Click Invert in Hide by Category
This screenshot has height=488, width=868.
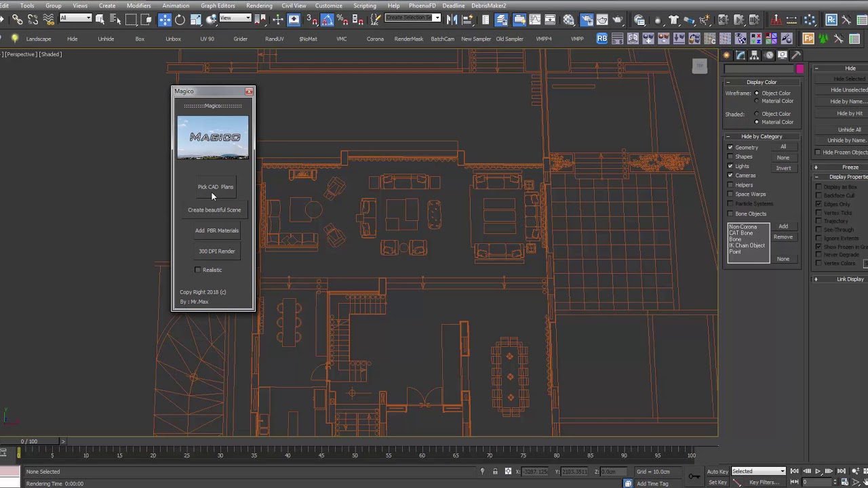pyautogui.click(x=783, y=168)
